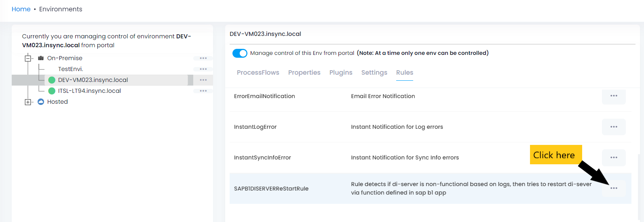Open options menu for ITSL-LT94.insync.local
This screenshot has width=644, height=222.
tap(203, 91)
